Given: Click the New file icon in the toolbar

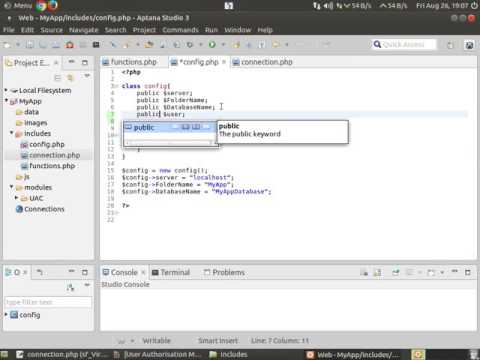Looking at the screenshot, I should tap(7, 44).
